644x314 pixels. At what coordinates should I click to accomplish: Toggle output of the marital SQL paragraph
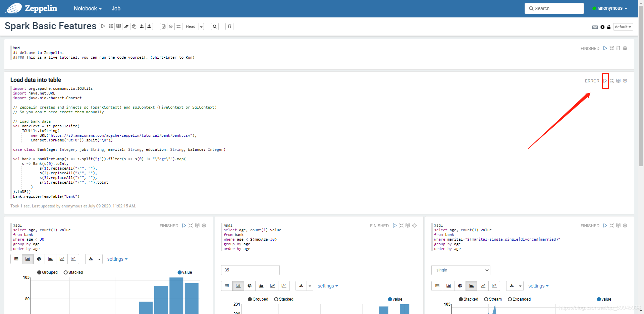click(618, 226)
